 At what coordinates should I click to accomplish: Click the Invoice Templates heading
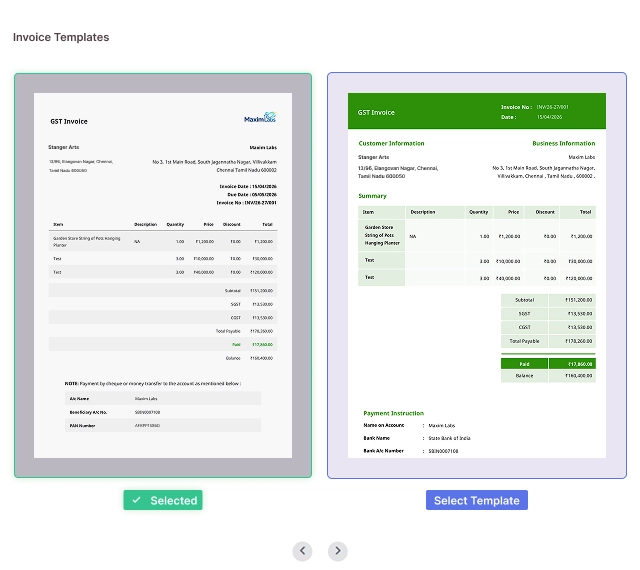[x=61, y=37]
